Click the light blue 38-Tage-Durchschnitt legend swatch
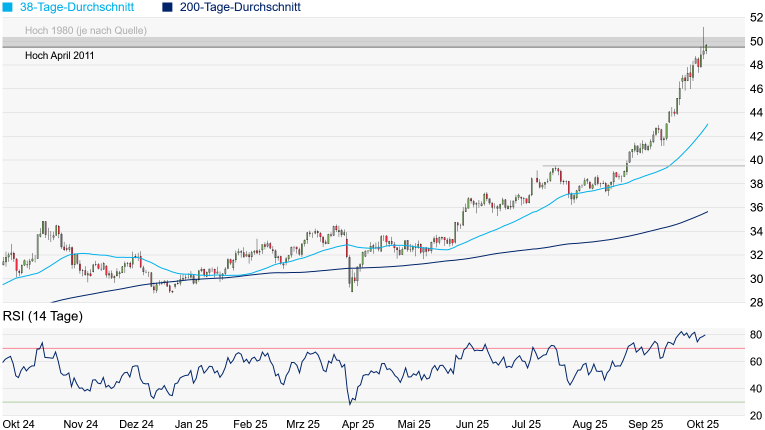765x430 pixels. [8, 7]
